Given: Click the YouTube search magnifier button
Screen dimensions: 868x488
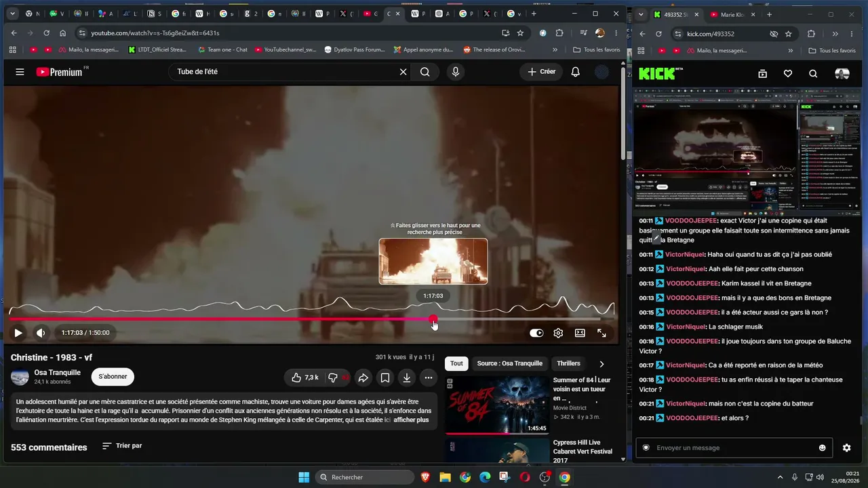Looking at the screenshot, I should [425, 72].
